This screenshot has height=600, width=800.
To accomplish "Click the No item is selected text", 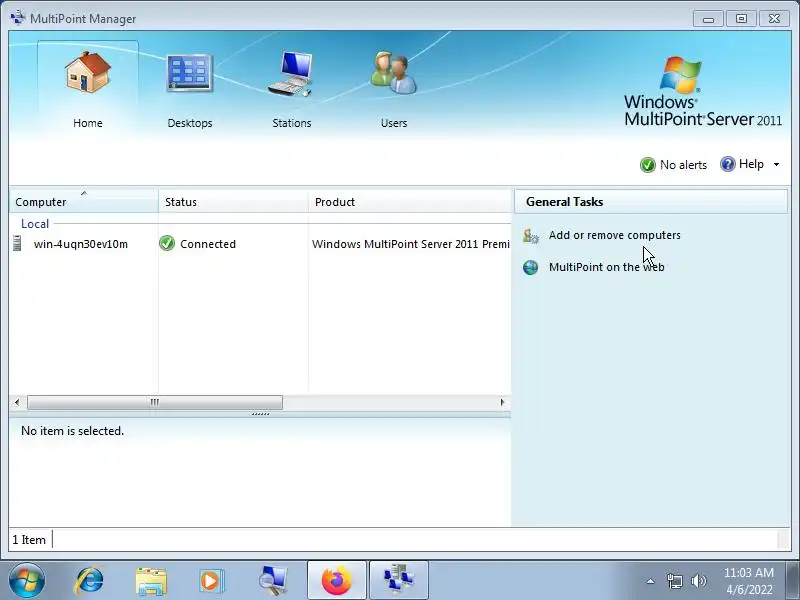I will tap(72, 431).
